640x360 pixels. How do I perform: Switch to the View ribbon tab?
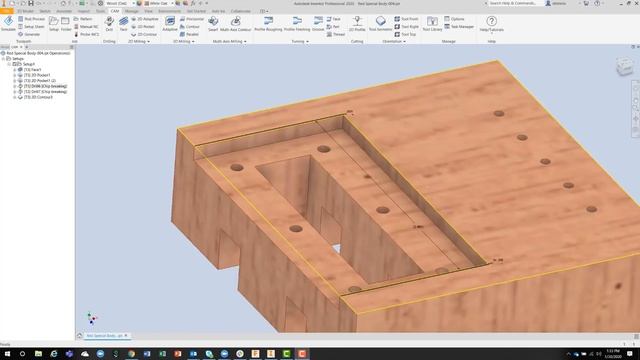148,11
